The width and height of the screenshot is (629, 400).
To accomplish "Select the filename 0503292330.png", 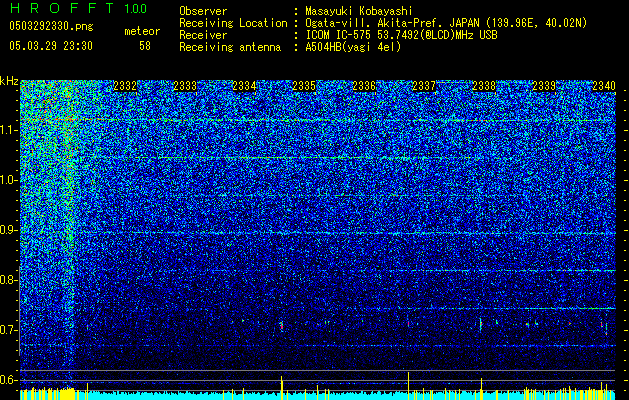I will pos(51,26).
